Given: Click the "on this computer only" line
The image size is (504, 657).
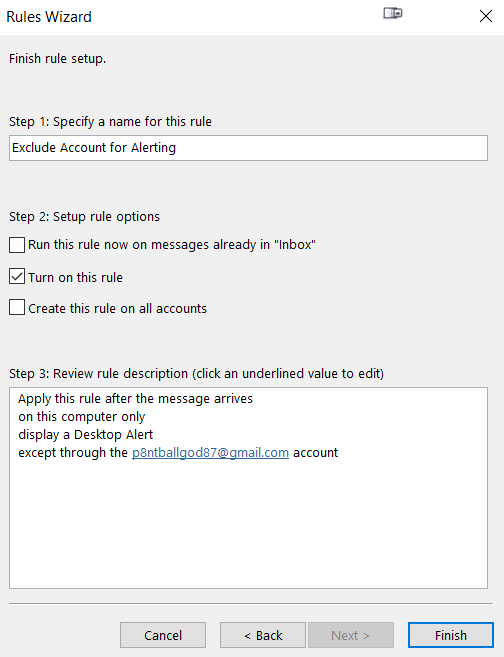Looking at the screenshot, I should point(82,417).
